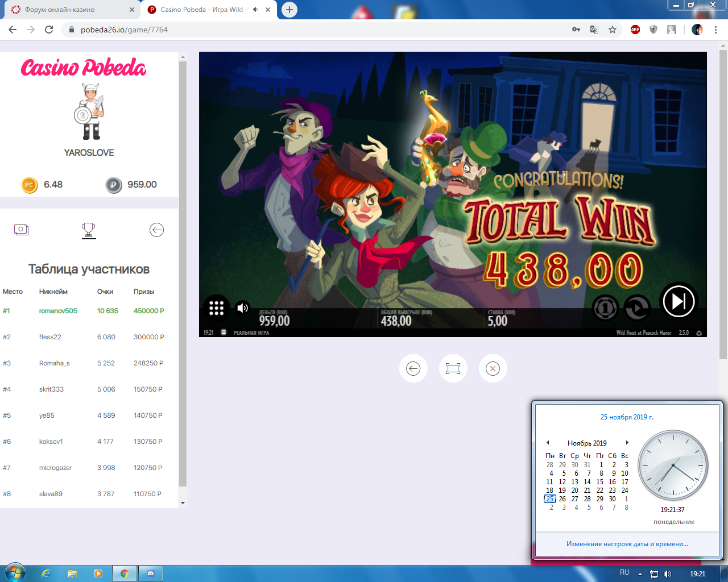Click the ruble balance coin icon
Screen dimensions: 728x582
(x=114, y=185)
